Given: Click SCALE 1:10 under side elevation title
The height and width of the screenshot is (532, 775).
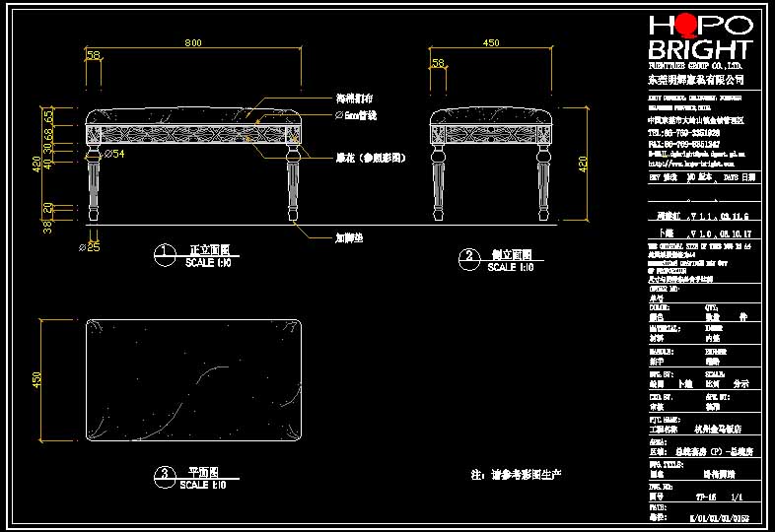Looking at the screenshot, I should 511,267.
